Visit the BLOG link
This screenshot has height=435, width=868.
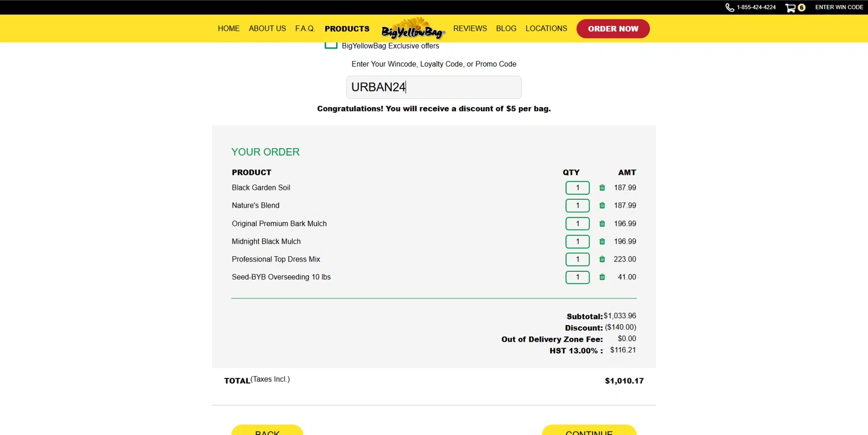506,28
